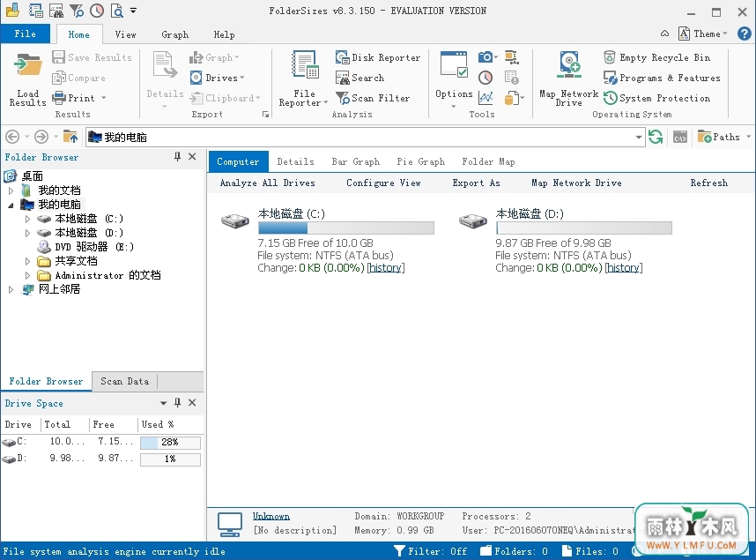The height and width of the screenshot is (560, 756).
Task: Click the database copy icon in Tools
Action: pos(512,98)
